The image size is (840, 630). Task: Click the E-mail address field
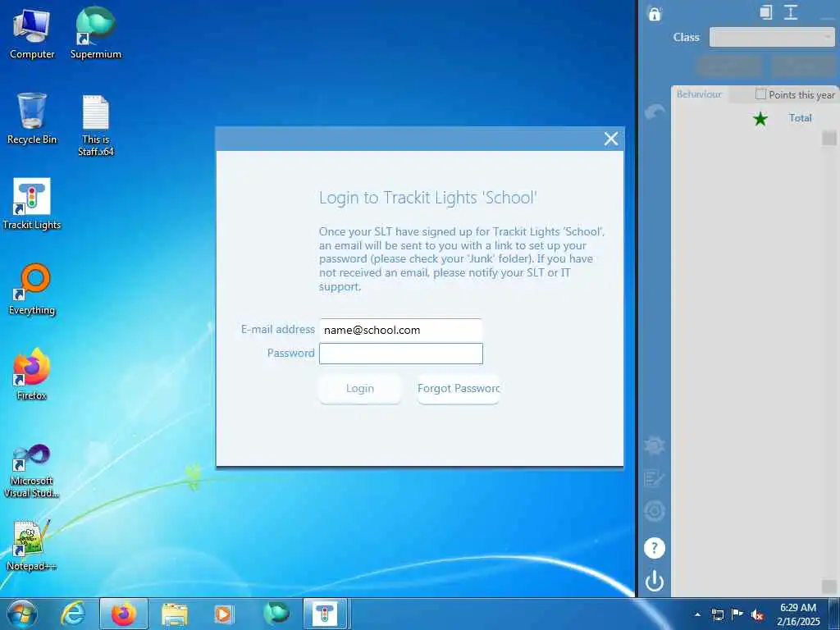[x=400, y=330]
